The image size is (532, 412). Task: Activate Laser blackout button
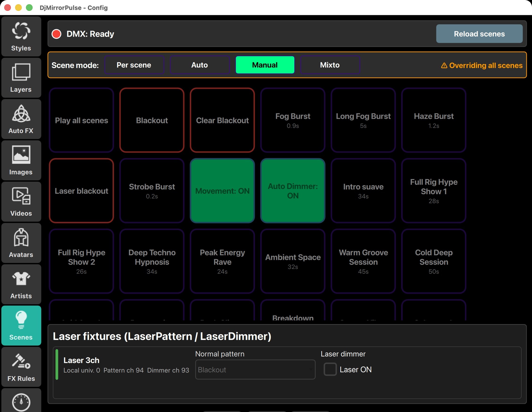tap(81, 191)
